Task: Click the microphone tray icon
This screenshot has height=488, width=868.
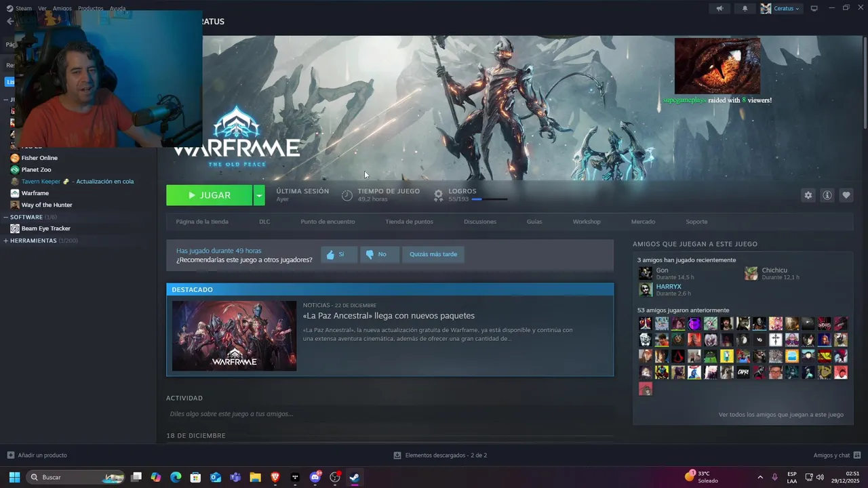Action: pos(774,477)
